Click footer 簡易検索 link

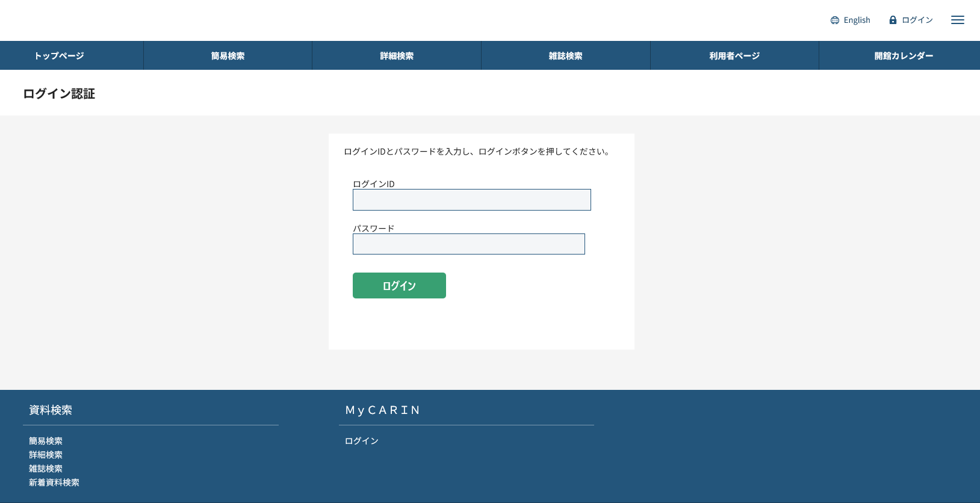46,441
